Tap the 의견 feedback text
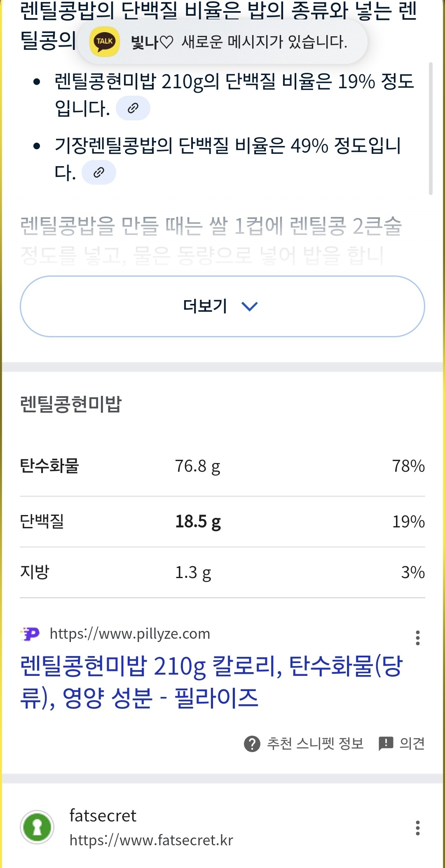Image resolution: width=445 pixels, height=868 pixels. [412, 743]
